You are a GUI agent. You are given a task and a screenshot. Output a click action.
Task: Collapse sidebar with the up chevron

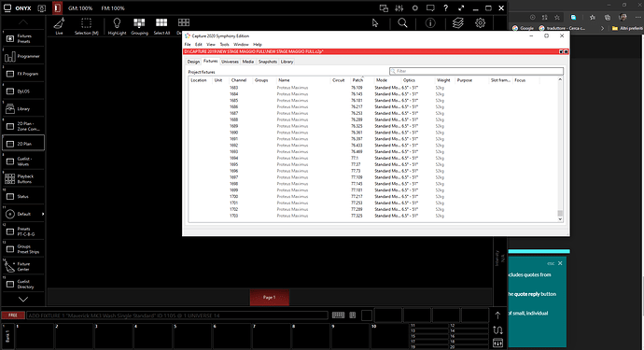pos(23,21)
